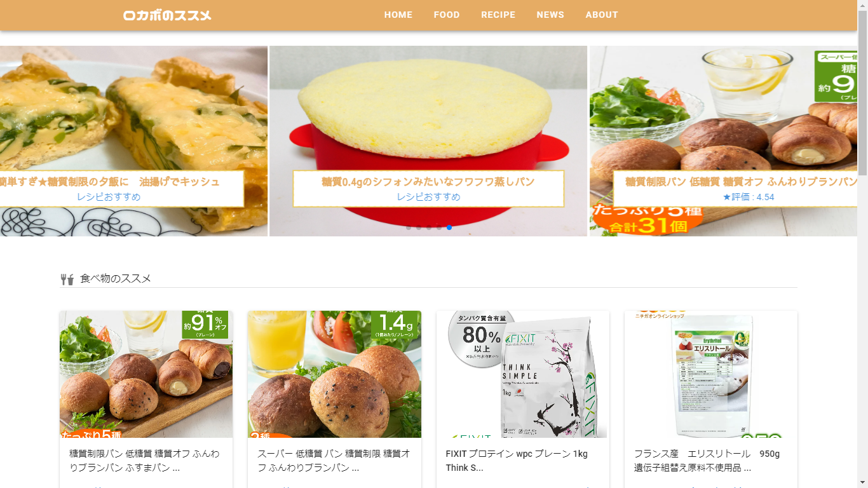Select the second carousel dot indicator

coord(419,227)
